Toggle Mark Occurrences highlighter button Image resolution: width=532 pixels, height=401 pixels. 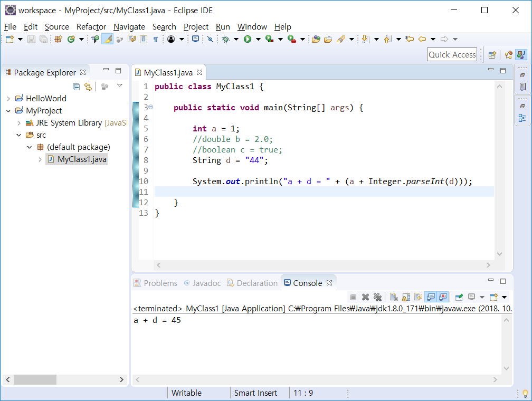pos(108,39)
